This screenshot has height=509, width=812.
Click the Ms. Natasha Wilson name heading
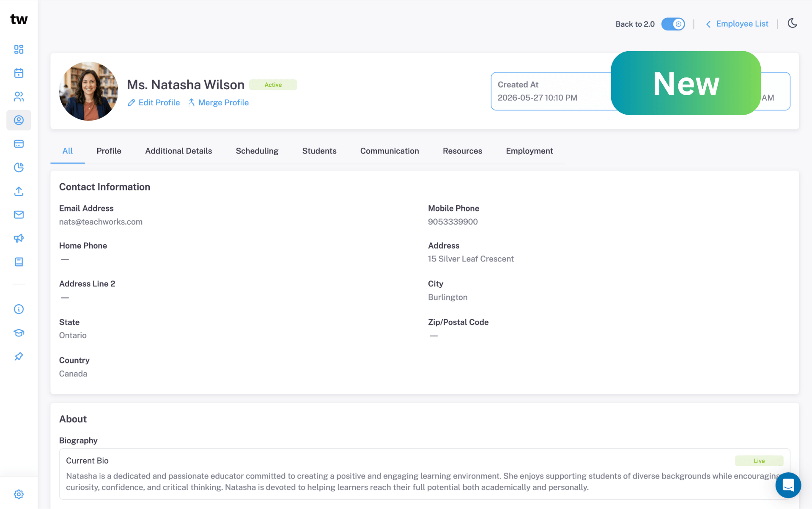(x=186, y=85)
